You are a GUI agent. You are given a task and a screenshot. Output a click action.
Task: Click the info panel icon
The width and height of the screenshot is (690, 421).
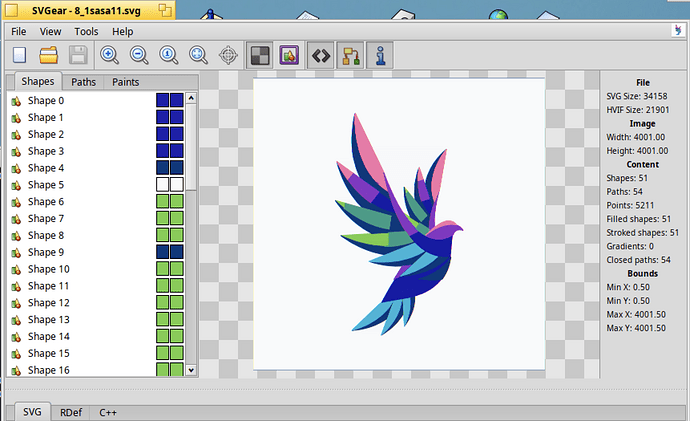381,55
